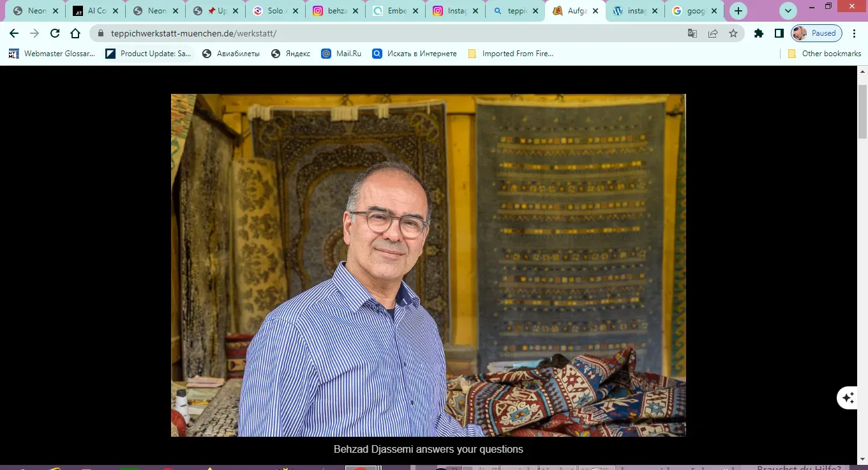Toggle the browser side panel
The image size is (868, 470).
tap(779, 33)
